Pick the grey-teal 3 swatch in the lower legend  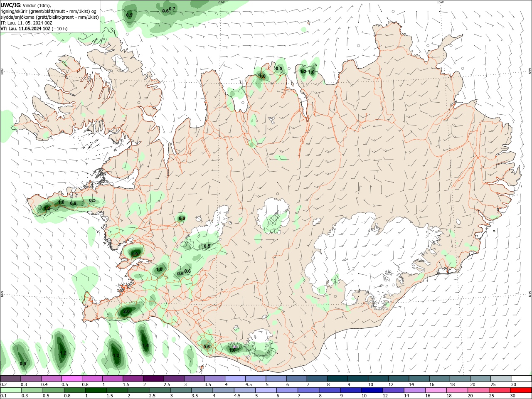pos(180,390)
